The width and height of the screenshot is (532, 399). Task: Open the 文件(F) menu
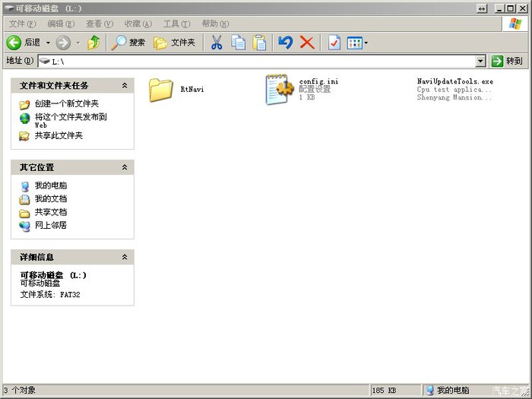[x=21, y=24]
